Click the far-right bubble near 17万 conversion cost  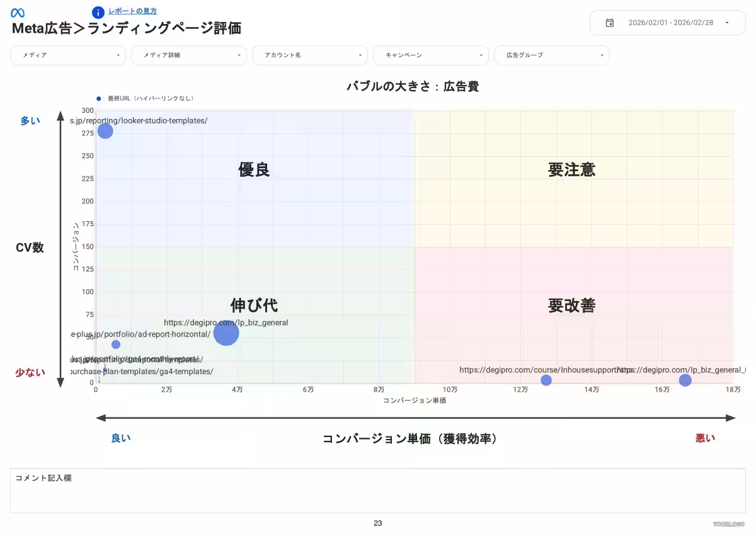pyautogui.click(x=685, y=380)
